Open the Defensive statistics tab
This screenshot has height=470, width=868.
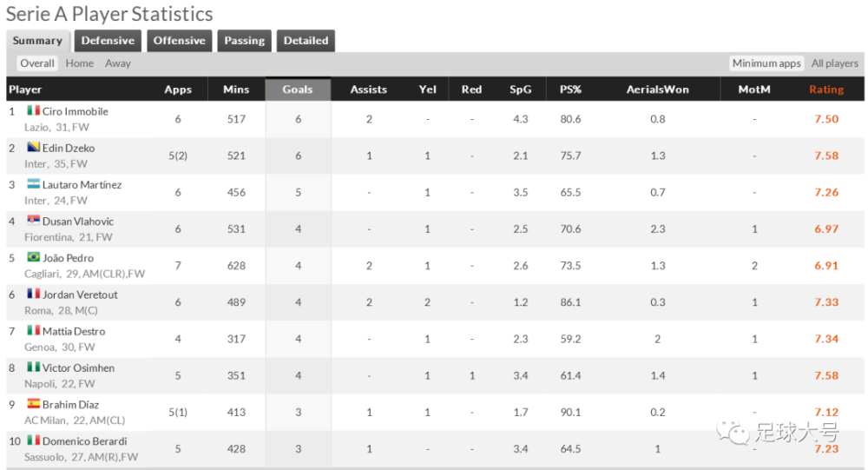pyautogui.click(x=108, y=41)
